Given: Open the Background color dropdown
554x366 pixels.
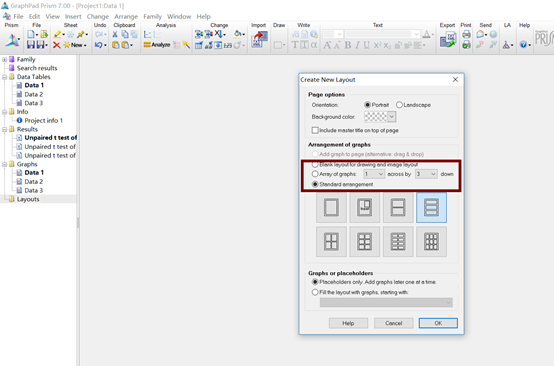Looking at the screenshot, I should (x=391, y=117).
